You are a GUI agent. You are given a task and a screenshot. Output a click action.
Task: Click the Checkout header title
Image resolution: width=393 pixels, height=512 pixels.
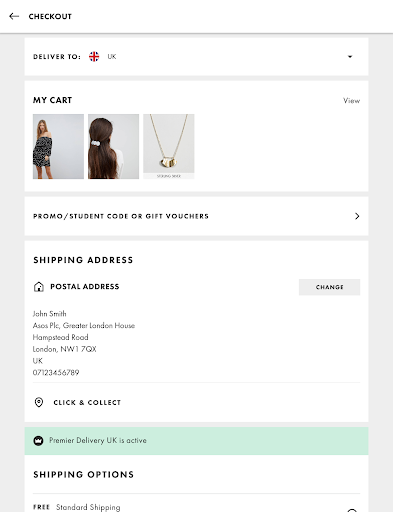[50, 16]
